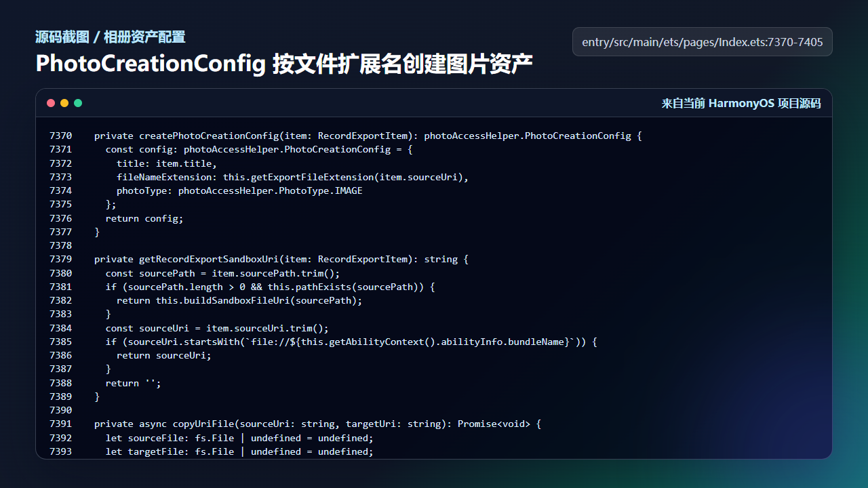The height and width of the screenshot is (488, 868).
Task: Click line number 7375
Action: tap(60, 205)
